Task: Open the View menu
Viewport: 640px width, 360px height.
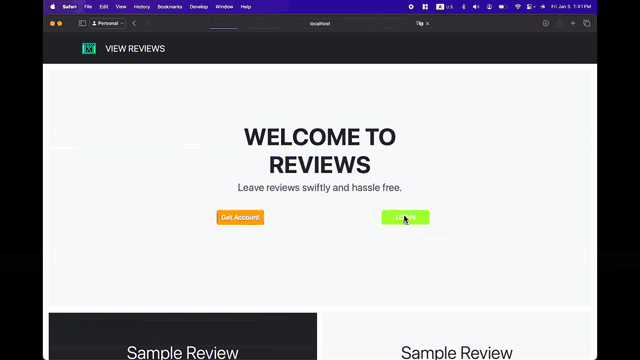Action: [121, 7]
